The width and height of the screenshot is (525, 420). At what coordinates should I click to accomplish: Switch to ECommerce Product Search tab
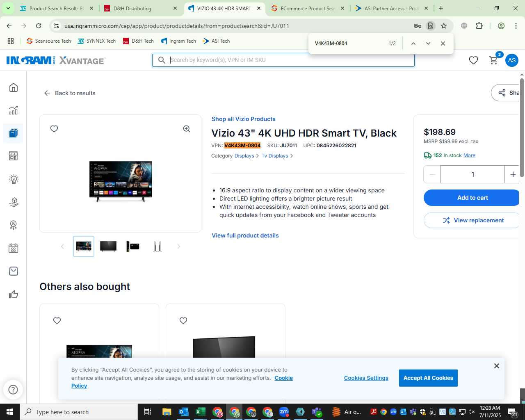308,8
